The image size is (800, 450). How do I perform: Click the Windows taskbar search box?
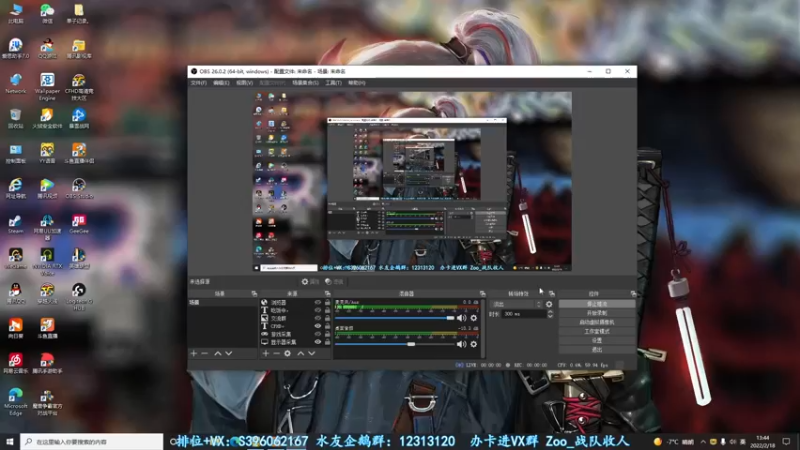point(92,442)
